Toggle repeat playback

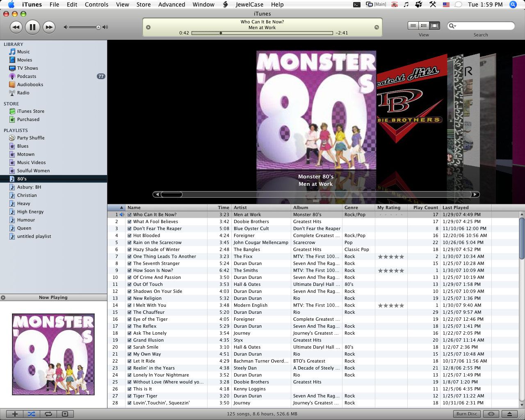click(48, 414)
